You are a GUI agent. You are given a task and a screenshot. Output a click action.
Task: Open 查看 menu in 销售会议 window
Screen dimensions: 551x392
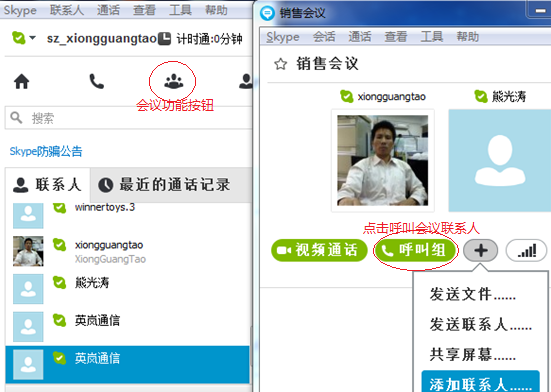[x=396, y=37]
